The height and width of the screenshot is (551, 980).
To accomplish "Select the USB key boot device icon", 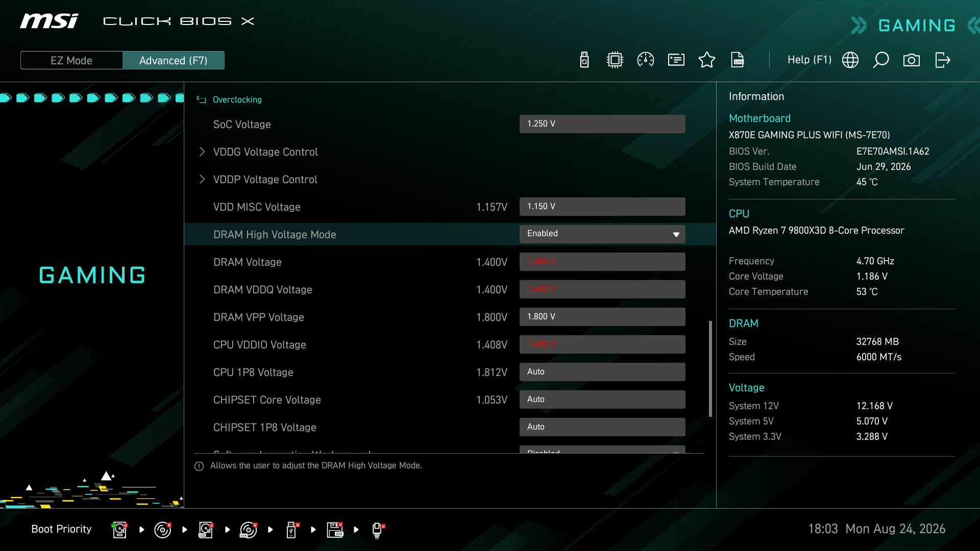I will click(292, 530).
